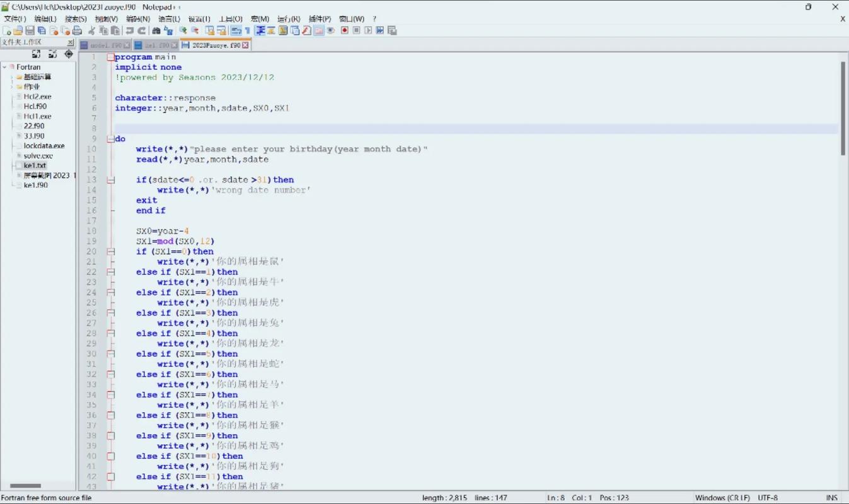
Task: Click the monitoring eye toolbar icon
Action: point(330,30)
